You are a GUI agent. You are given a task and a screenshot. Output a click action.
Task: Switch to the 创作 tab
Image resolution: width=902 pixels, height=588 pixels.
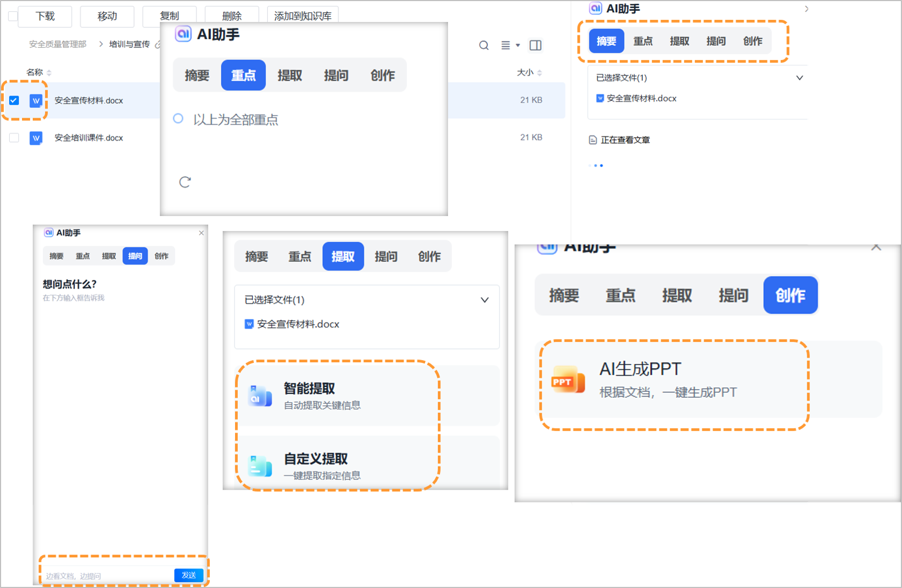tap(790, 295)
